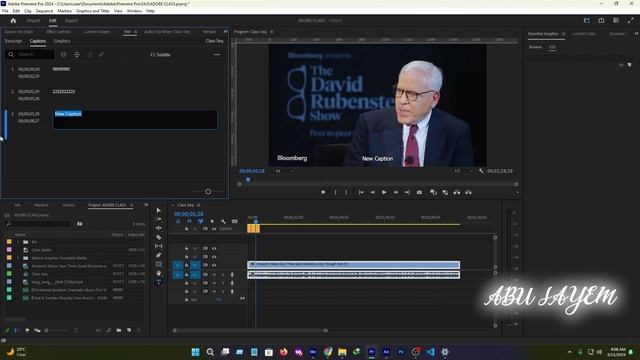
Task: Step forward one frame in Program monitor
Action: point(396,192)
